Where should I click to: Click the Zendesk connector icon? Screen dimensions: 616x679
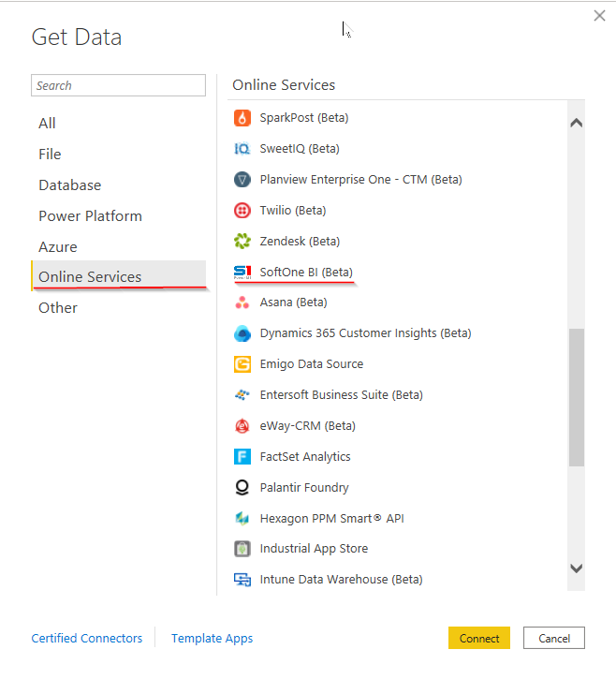point(242,242)
